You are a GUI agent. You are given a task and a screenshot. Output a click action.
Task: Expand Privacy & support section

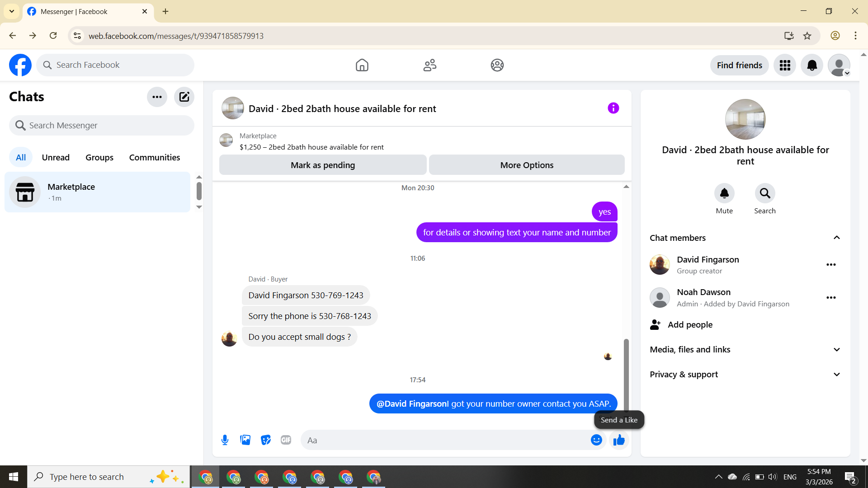(x=836, y=374)
